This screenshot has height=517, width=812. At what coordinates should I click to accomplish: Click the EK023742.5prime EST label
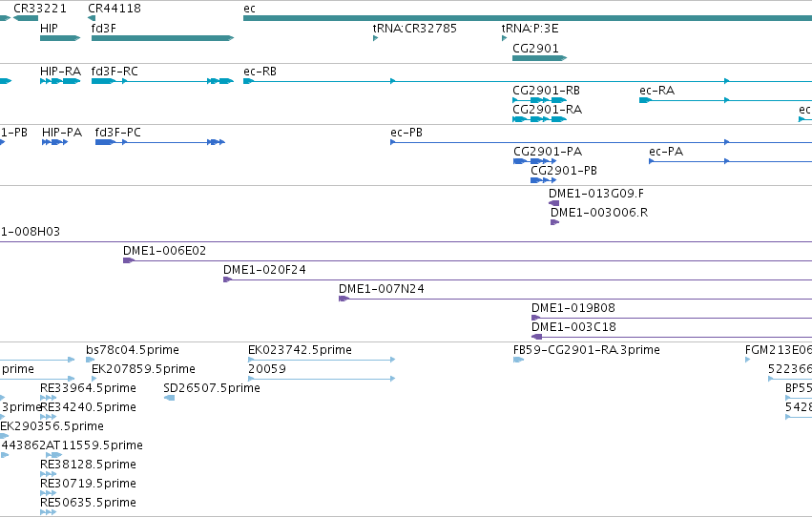(300, 350)
